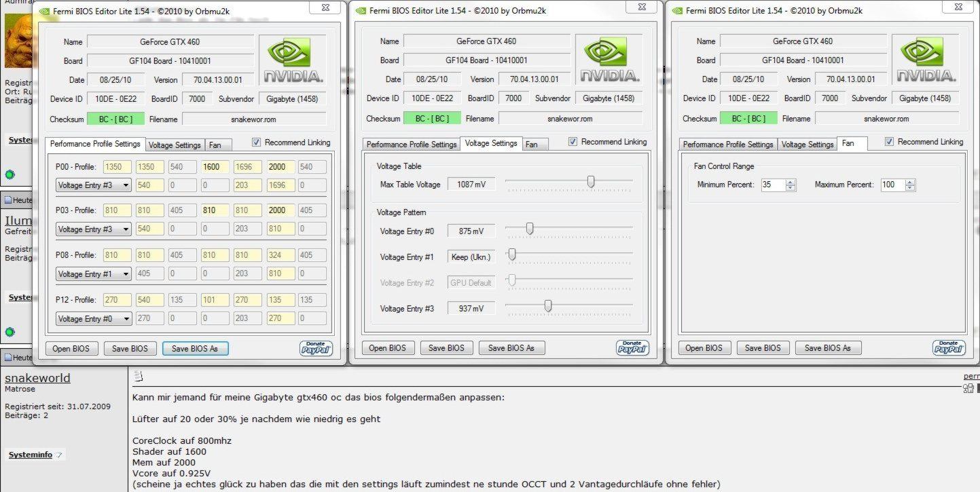Click NVIDIA logo in Performance Profile window
This screenshot has height=492, width=980.
coord(293,59)
